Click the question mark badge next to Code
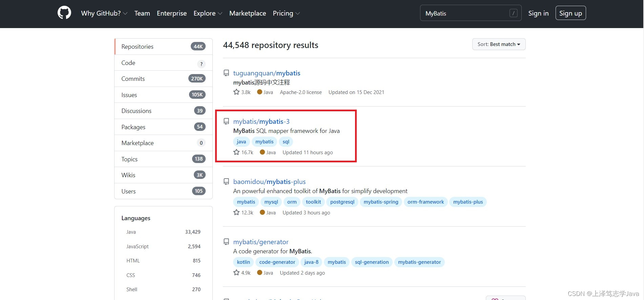 pos(201,64)
